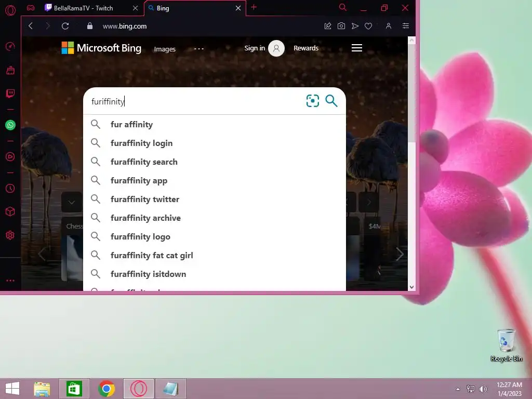532x399 pixels.
Task: Open GX Cleaner icon in sidebar
Action: (10, 70)
